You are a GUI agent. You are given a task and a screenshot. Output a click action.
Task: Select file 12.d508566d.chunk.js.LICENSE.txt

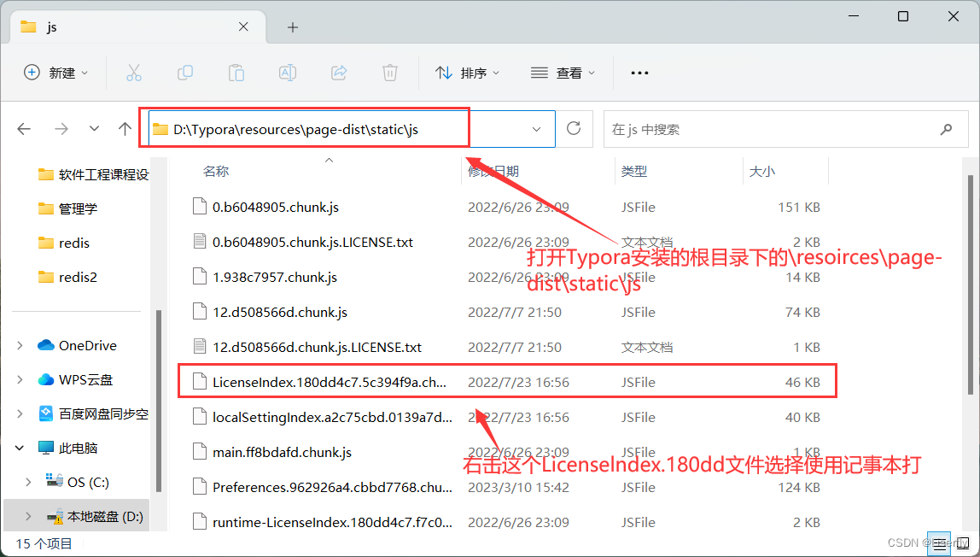tap(317, 347)
